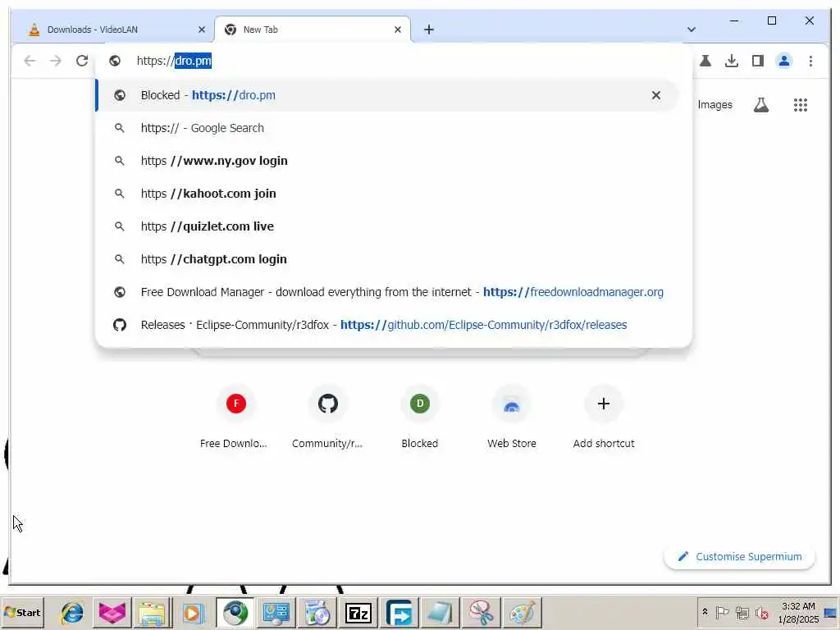Click the flask icon beside Images
Screen dimensions: 840x630
click(x=760, y=105)
